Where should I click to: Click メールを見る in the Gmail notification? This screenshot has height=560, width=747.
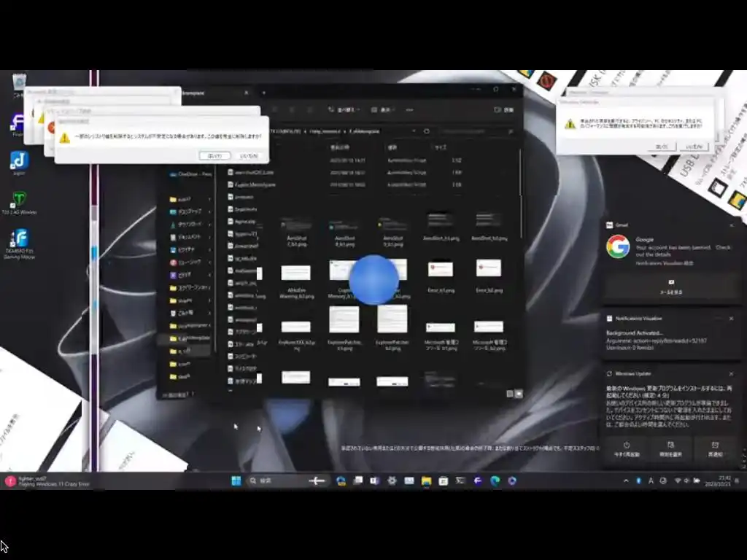coord(671,287)
